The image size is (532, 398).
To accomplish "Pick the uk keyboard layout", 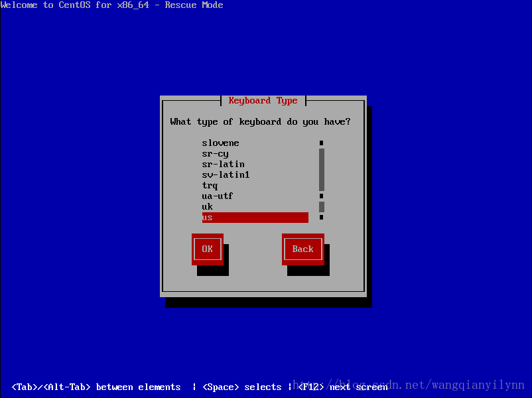I will pyautogui.click(x=255, y=207).
